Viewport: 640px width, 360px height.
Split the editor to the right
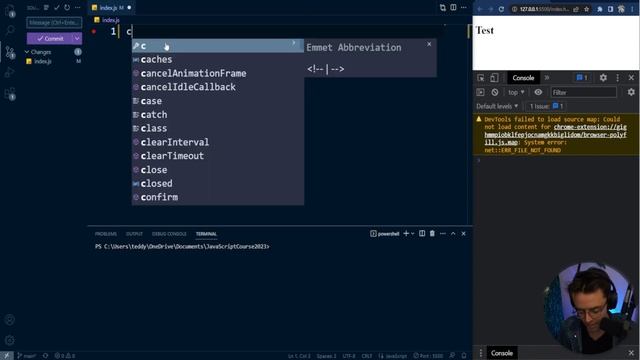click(453, 7)
